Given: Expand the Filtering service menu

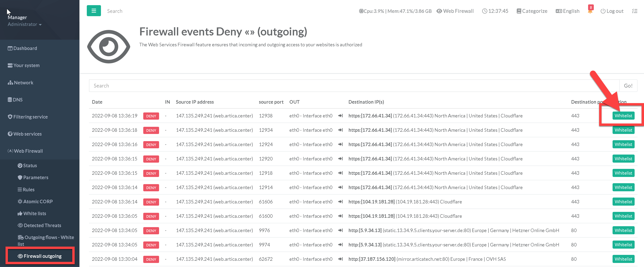Looking at the screenshot, I should 30,117.
